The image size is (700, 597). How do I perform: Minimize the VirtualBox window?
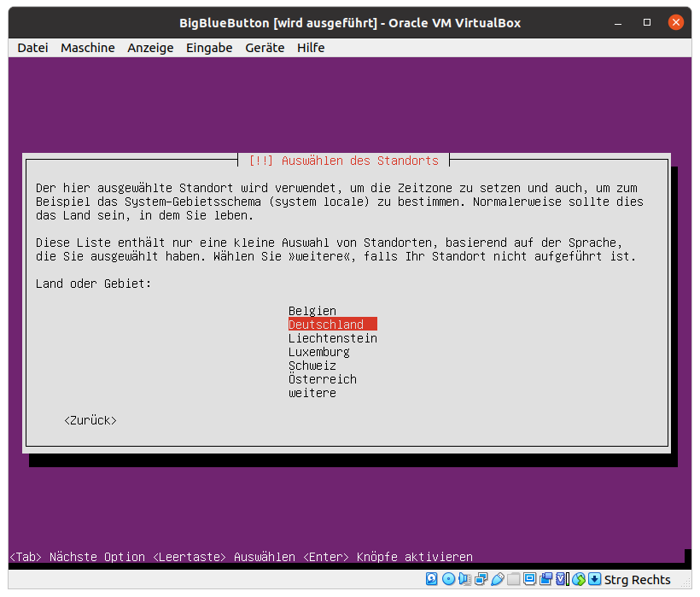pos(618,23)
